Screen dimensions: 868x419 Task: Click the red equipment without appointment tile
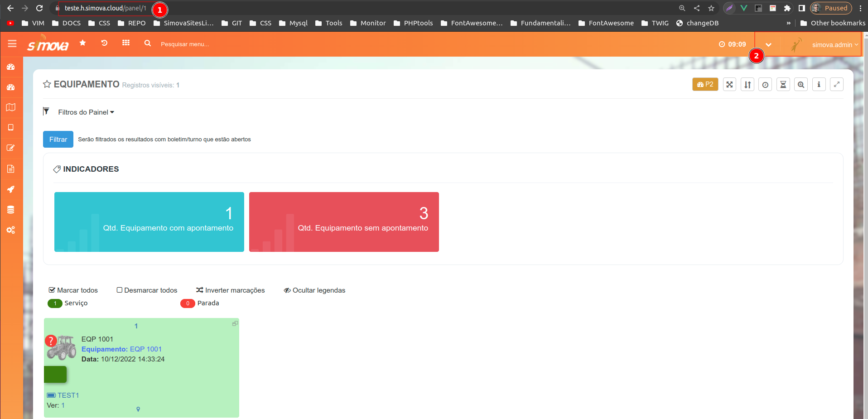click(x=344, y=222)
